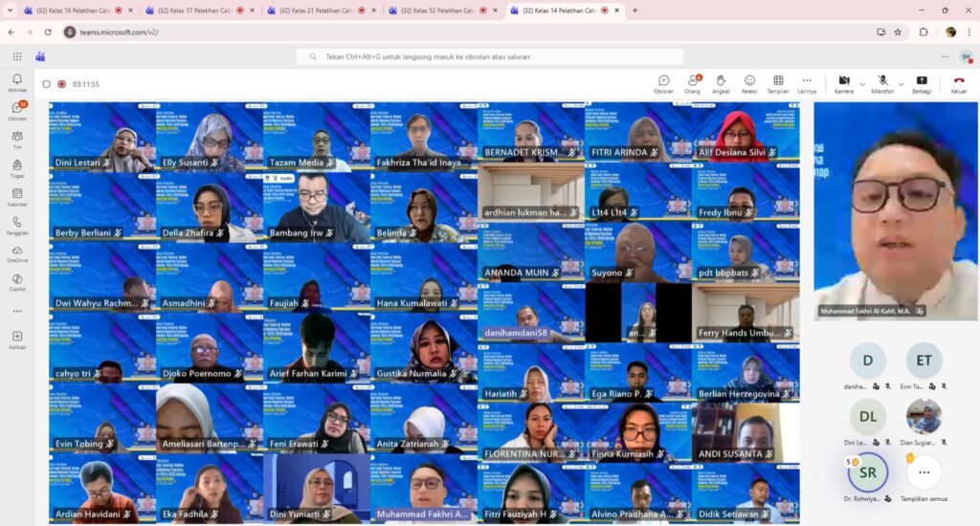Raise hand with the Angkat button
This screenshot has height=526, width=980.
pyautogui.click(x=721, y=82)
